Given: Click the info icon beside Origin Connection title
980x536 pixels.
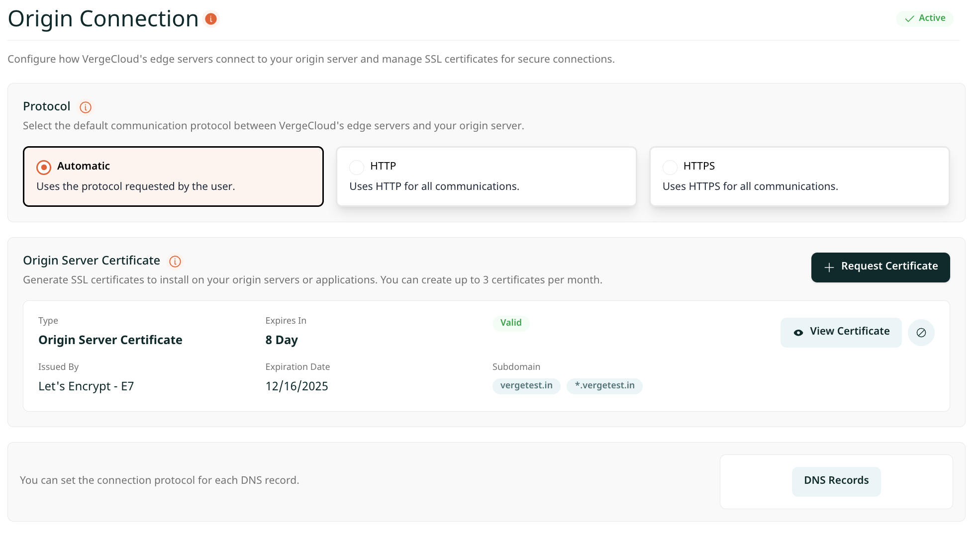Looking at the screenshot, I should 211,19.
